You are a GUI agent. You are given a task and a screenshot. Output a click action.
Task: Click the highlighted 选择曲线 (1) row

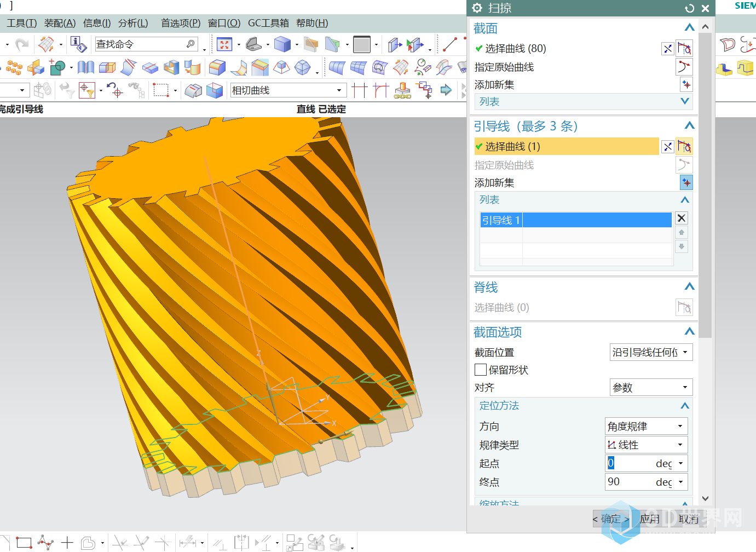(567, 146)
